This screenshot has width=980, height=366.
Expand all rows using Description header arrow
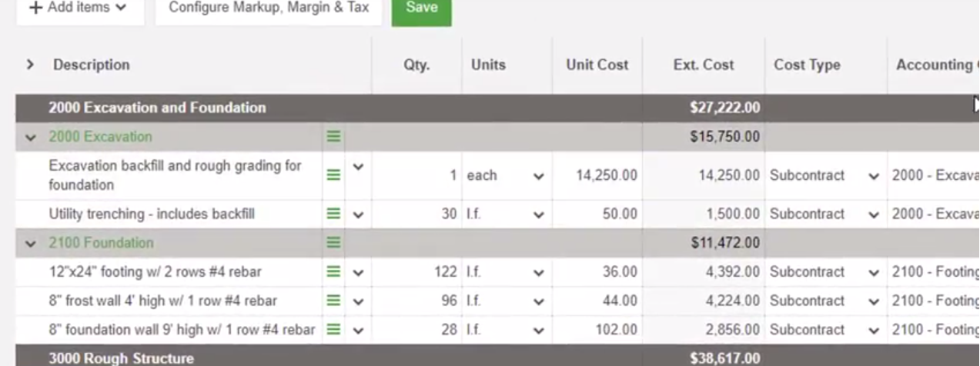point(30,65)
